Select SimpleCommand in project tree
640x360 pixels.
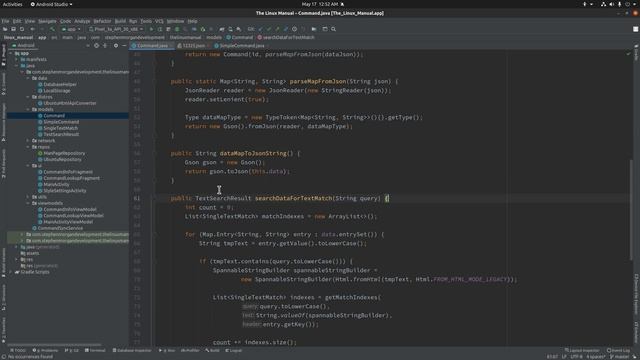(x=61, y=122)
